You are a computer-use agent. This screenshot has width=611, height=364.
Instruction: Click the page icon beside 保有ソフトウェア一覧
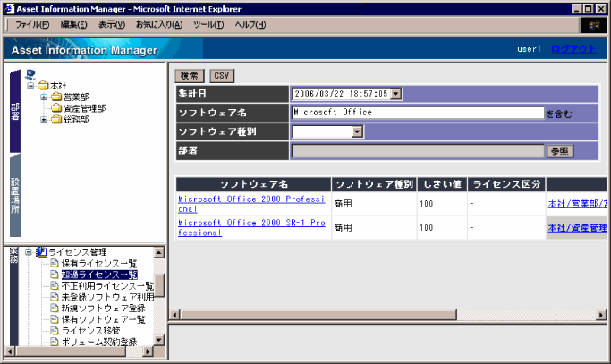coord(55,319)
